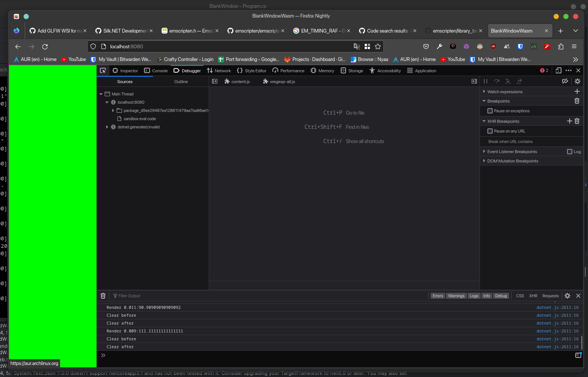Click the uBlock Origin toolbar icon
Screen dimensions: 588x377
493,46
